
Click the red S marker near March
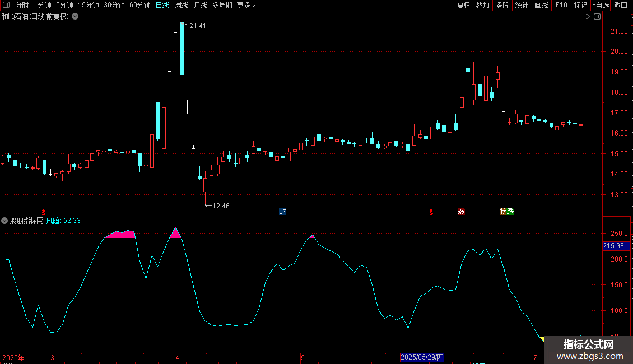click(44, 212)
